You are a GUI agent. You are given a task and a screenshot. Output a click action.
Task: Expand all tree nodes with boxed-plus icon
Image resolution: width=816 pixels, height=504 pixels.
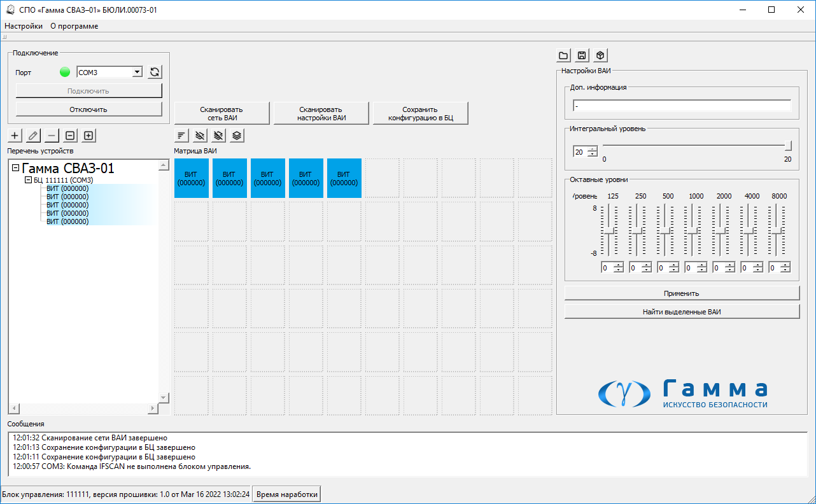tap(88, 136)
